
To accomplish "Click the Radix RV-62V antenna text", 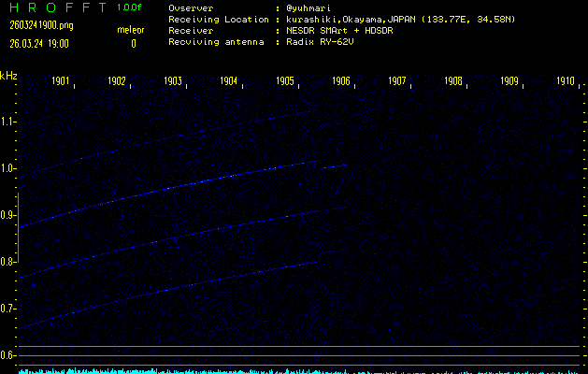I will click(x=322, y=42).
